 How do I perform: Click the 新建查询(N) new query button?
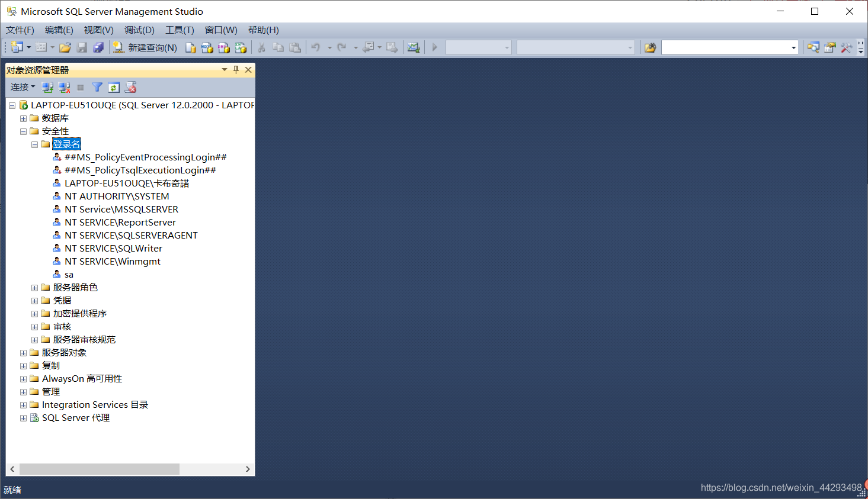pyautogui.click(x=145, y=47)
